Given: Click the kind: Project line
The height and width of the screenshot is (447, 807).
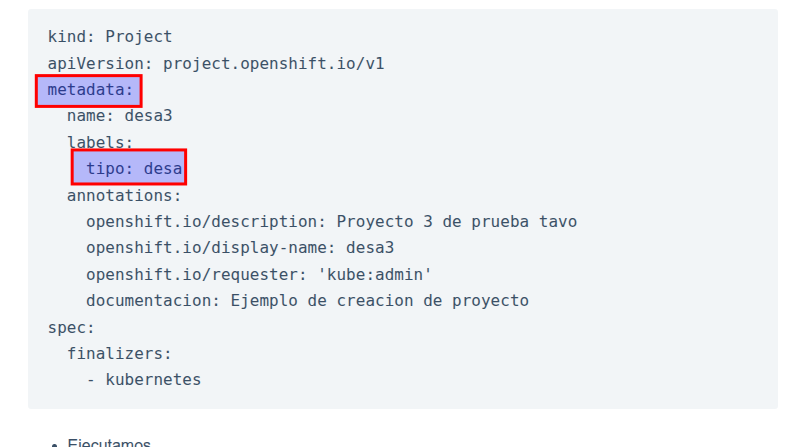Looking at the screenshot, I should click(x=110, y=37).
